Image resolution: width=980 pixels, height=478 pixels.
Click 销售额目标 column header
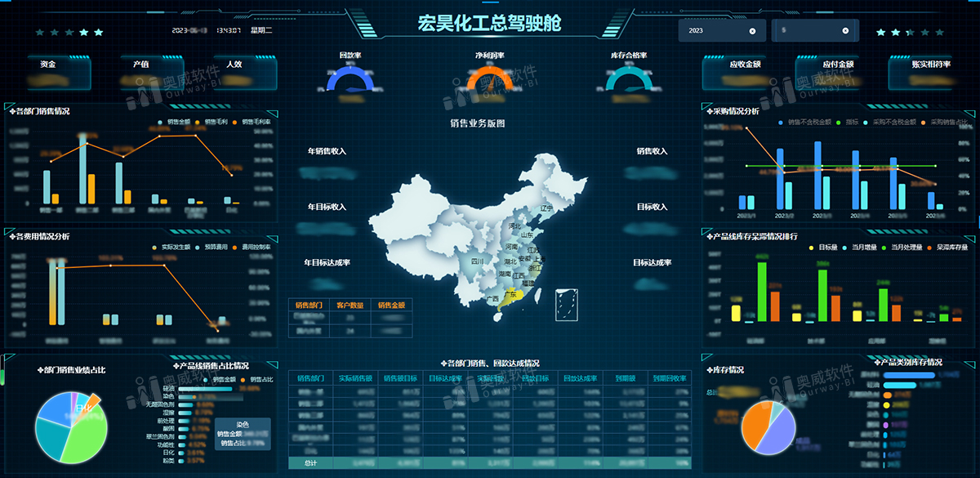click(x=400, y=378)
